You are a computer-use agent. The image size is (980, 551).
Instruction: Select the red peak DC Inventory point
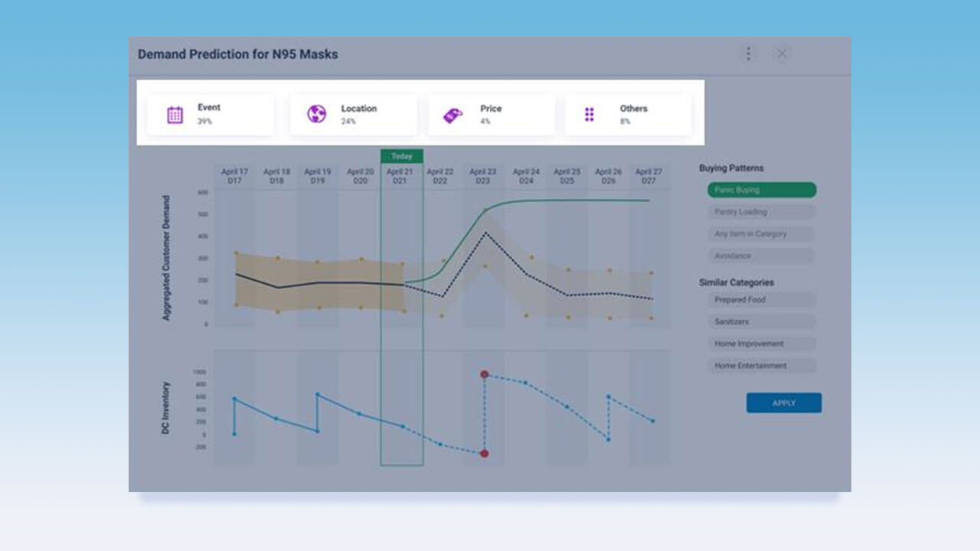point(484,374)
